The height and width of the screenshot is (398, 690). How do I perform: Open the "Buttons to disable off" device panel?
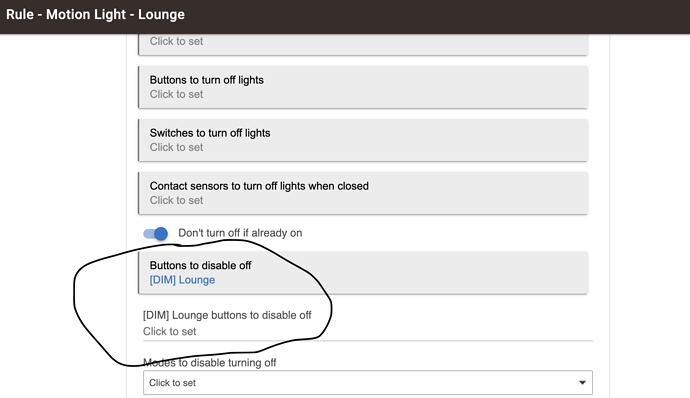point(363,273)
